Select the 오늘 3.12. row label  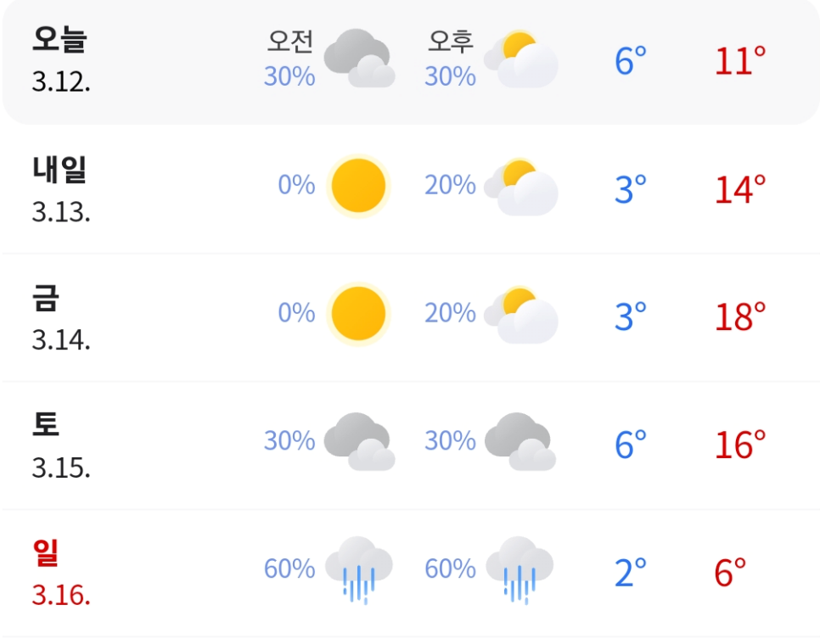point(60,59)
